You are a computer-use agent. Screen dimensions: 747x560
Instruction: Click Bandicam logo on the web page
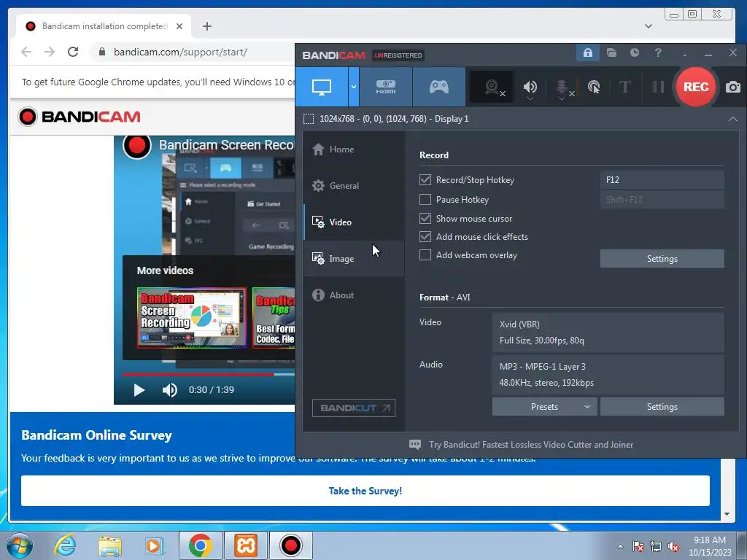click(x=79, y=117)
